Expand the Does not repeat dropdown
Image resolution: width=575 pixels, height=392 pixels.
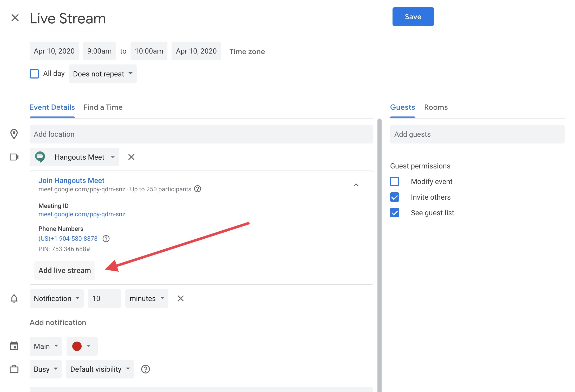tap(102, 73)
